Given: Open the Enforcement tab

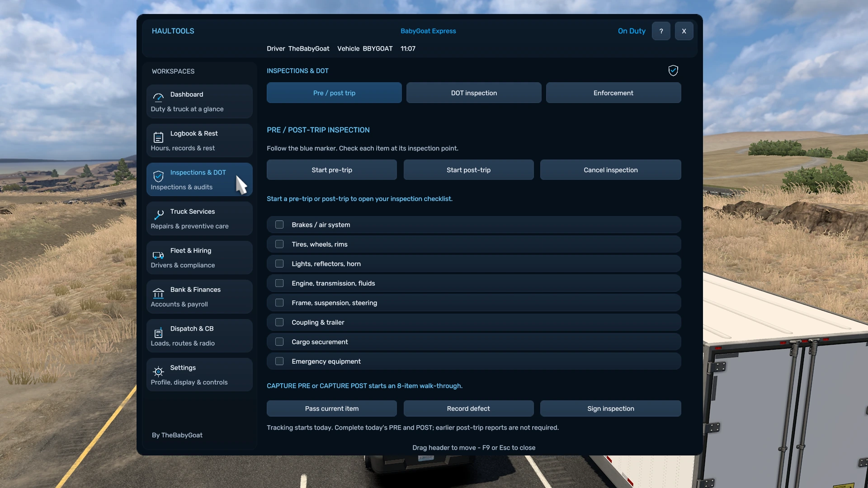Looking at the screenshot, I should 613,93.
